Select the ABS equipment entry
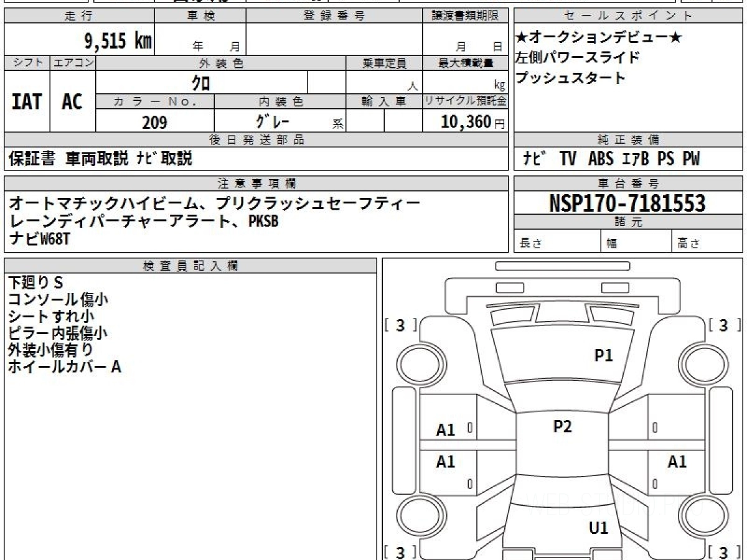The width and height of the screenshot is (747, 560). coord(600,159)
